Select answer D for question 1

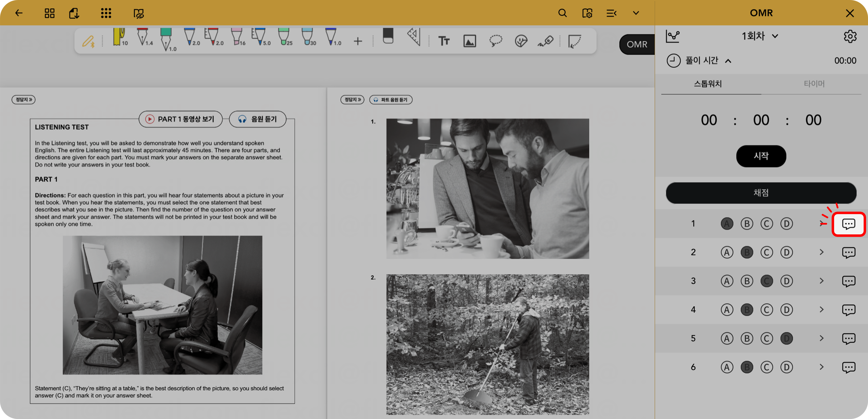point(786,224)
